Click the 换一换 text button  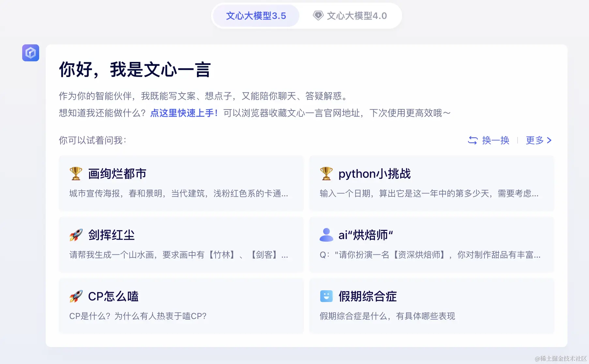click(x=496, y=140)
